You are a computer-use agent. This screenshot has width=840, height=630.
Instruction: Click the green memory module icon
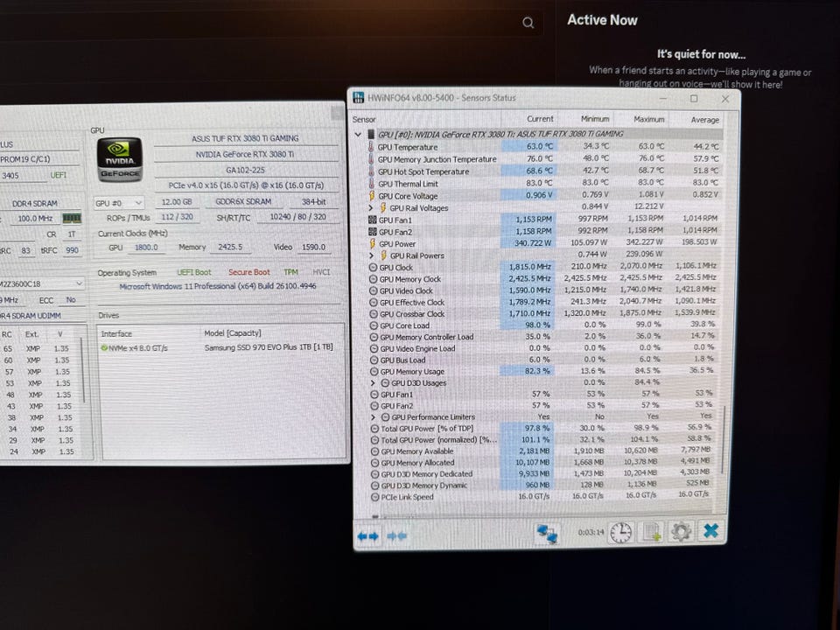[72, 218]
